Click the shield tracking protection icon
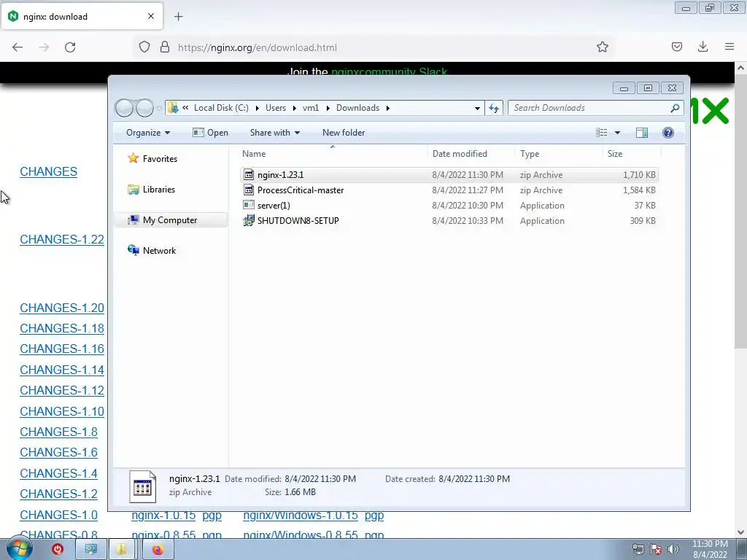The width and height of the screenshot is (747, 560). [x=144, y=47]
